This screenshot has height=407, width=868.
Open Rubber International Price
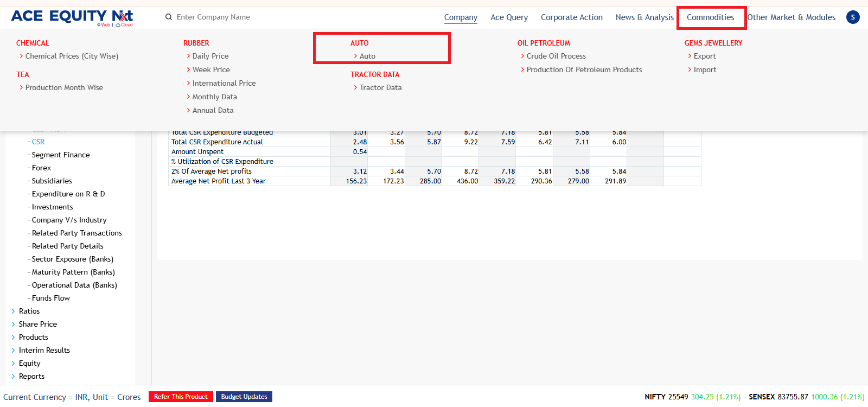tap(224, 83)
